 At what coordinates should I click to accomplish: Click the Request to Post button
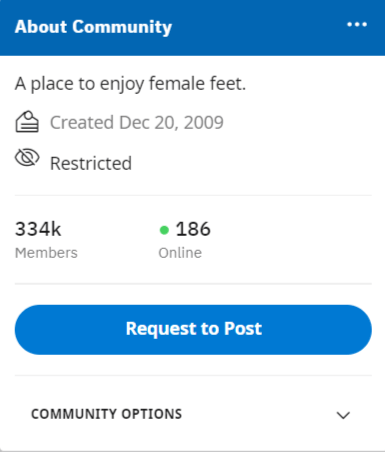[x=193, y=329]
